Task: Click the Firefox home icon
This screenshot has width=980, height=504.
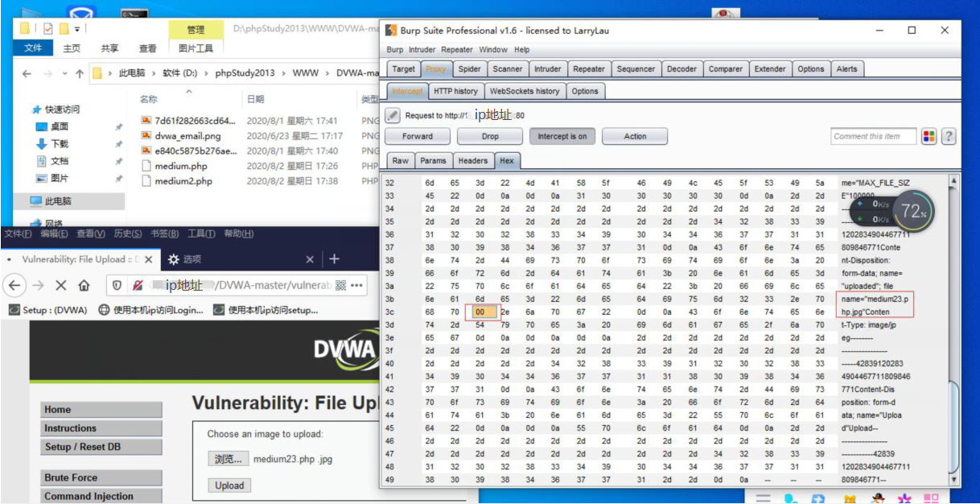Action: coord(84,285)
